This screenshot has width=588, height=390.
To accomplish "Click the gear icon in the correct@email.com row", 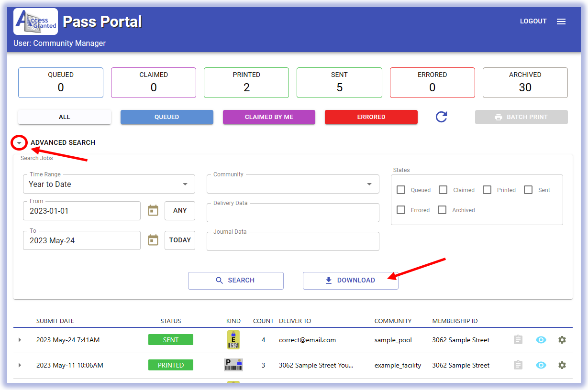I will pos(562,340).
